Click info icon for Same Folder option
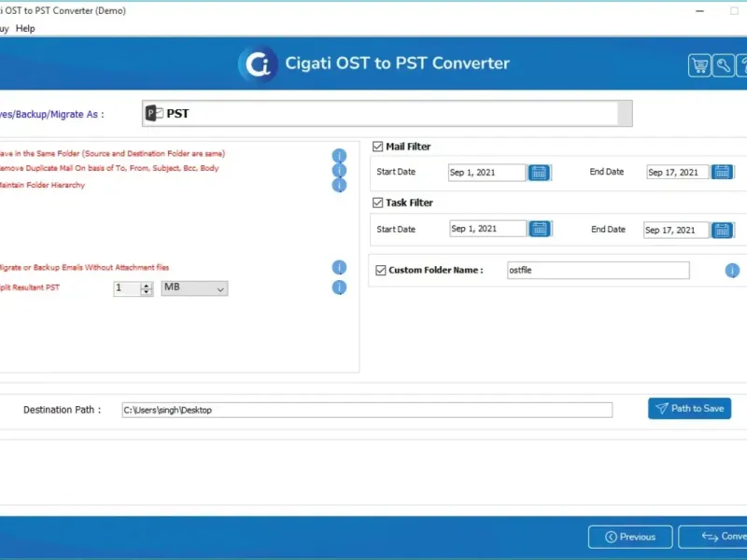Screen dimensions: 747x560 coord(339,156)
